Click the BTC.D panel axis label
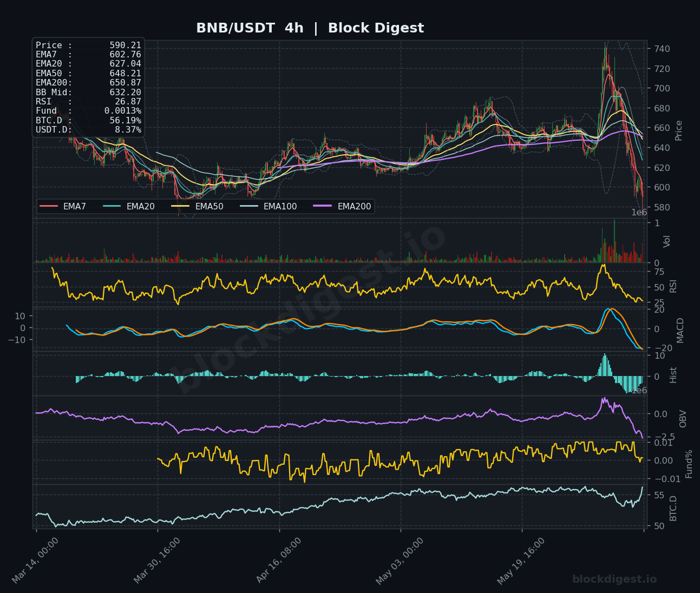The height and width of the screenshot is (593, 700). point(673,508)
